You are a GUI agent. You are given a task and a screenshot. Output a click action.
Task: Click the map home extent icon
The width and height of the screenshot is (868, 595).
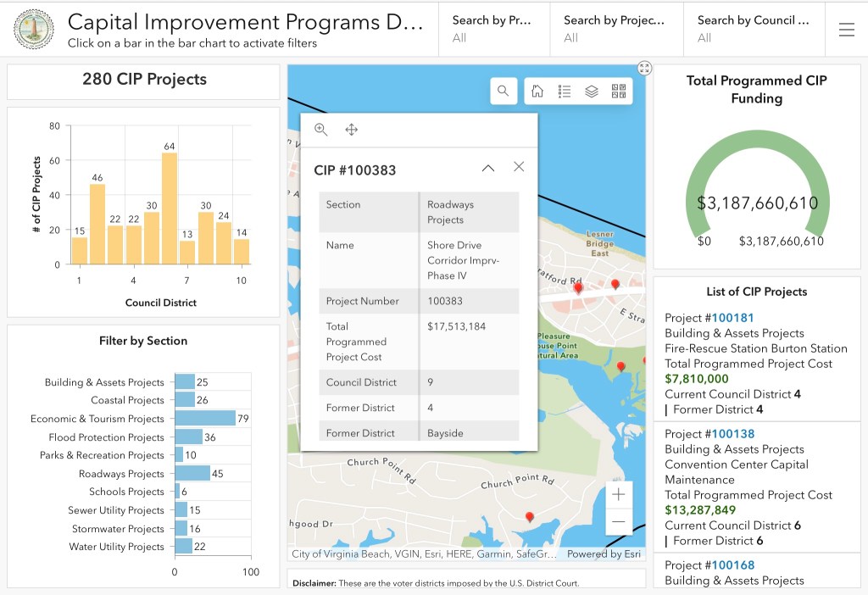tap(537, 92)
